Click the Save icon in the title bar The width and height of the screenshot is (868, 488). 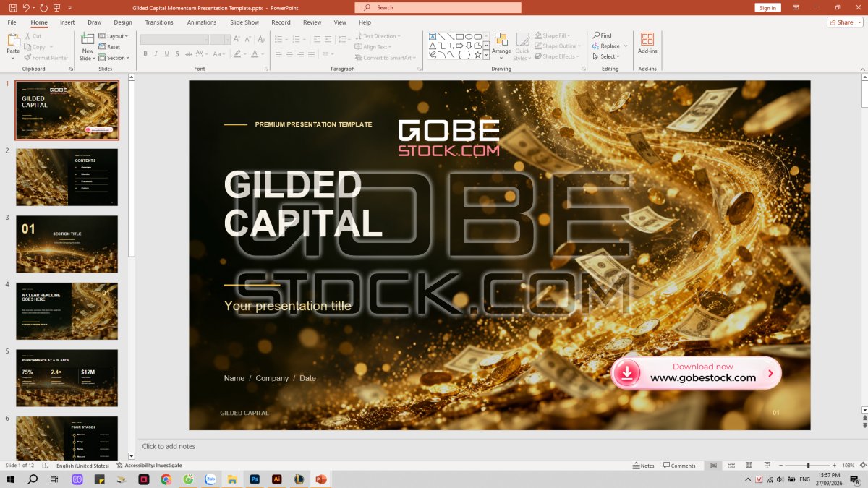coord(13,8)
